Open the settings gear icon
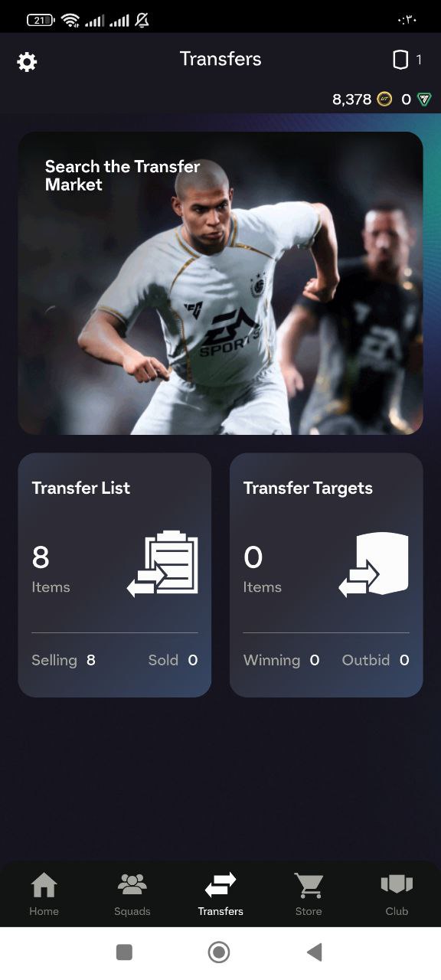441x980 pixels. click(x=27, y=61)
